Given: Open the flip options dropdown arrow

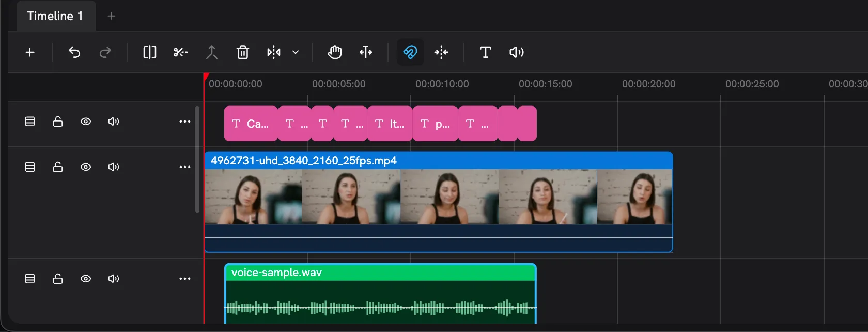Looking at the screenshot, I should pos(296,52).
